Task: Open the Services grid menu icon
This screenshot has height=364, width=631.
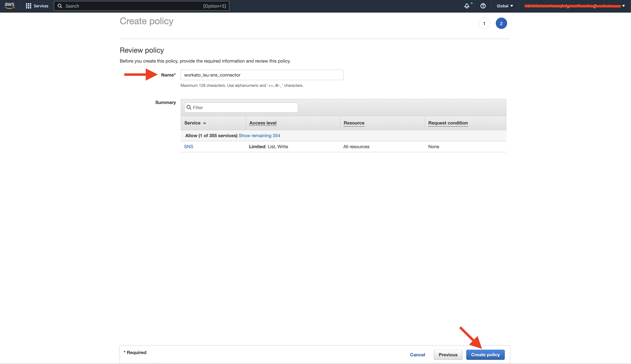Action: 28,6
